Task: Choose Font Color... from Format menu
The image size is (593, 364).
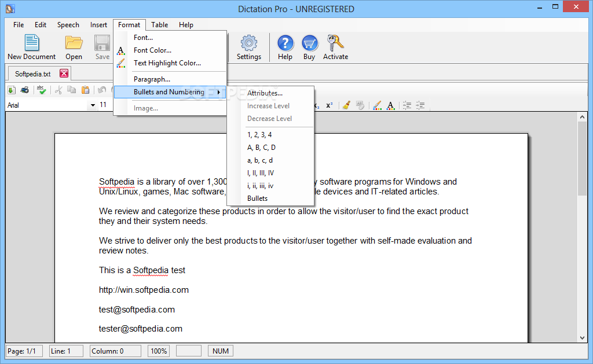Action: (170, 50)
